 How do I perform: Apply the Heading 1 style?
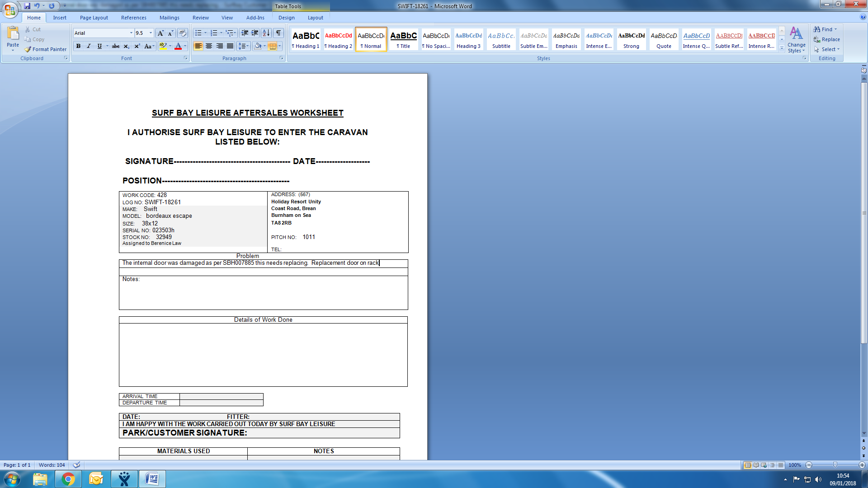point(306,40)
